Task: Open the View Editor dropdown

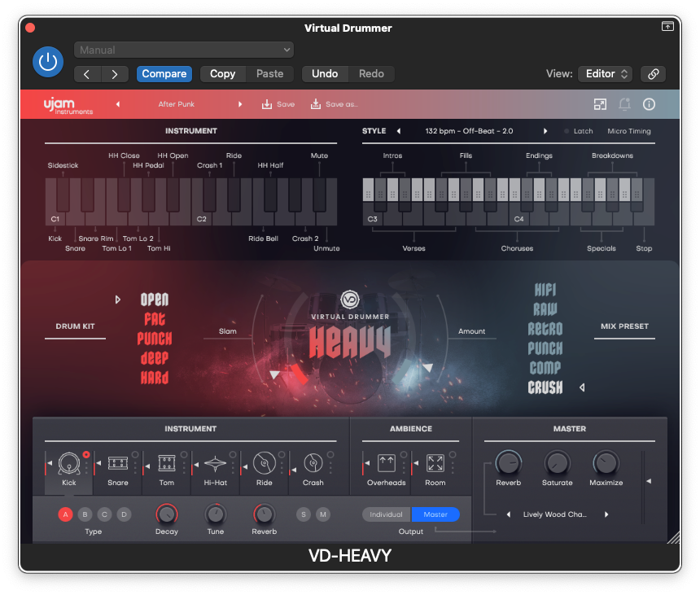Action: 606,74
